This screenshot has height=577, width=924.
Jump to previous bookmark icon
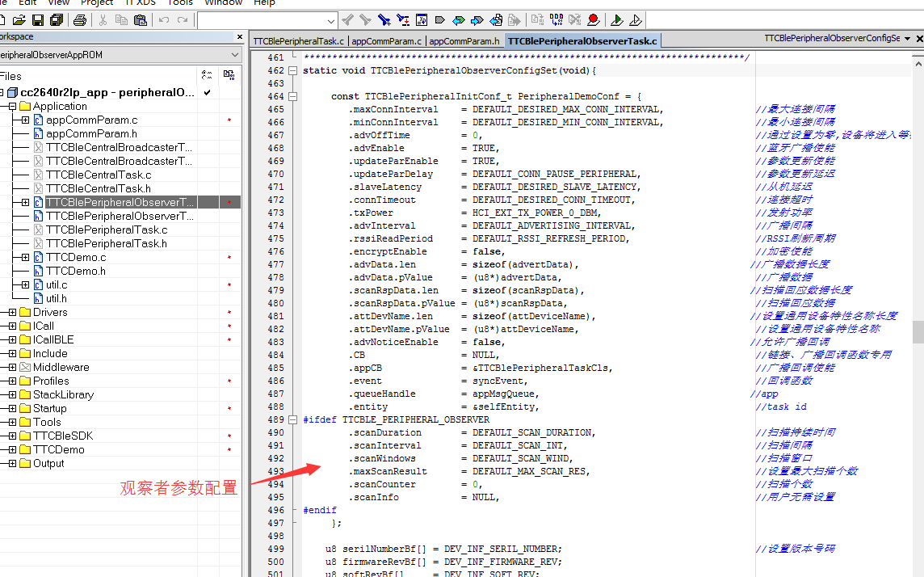coord(459,21)
